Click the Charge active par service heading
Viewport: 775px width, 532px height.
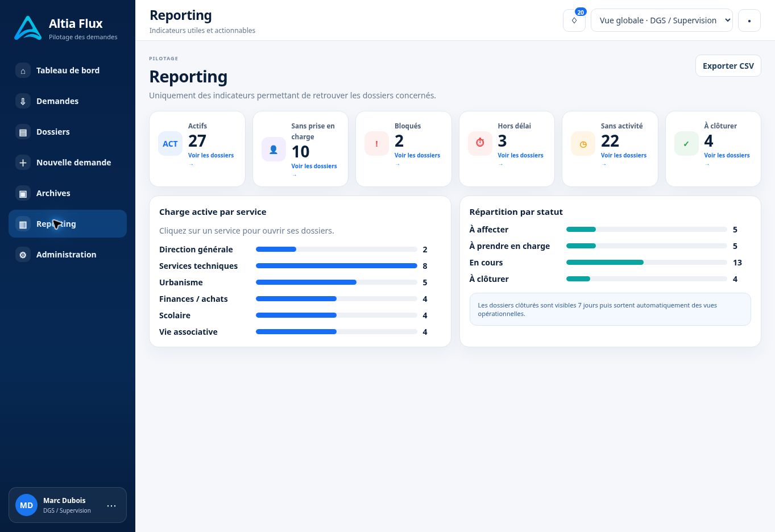click(x=213, y=212)
